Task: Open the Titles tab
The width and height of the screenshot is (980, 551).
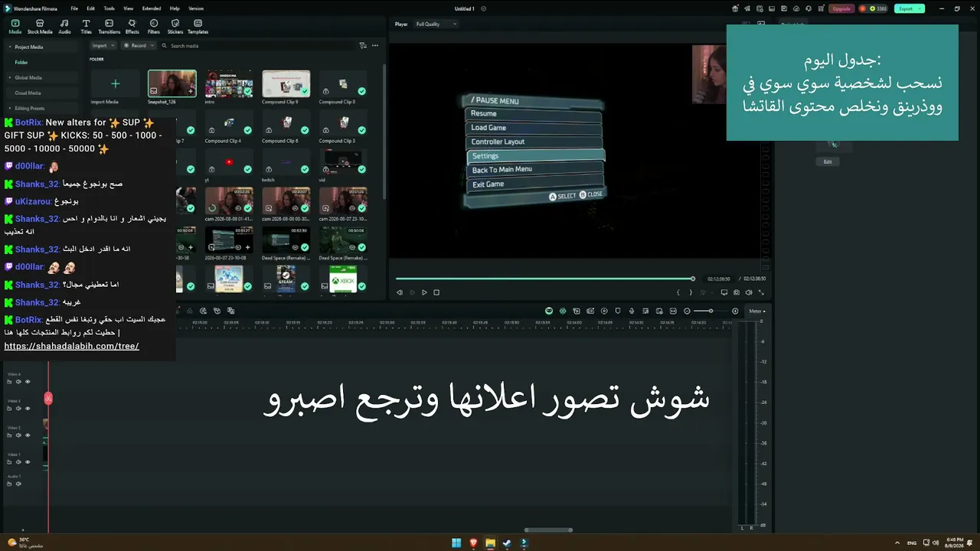Action: tap(86, 27)
